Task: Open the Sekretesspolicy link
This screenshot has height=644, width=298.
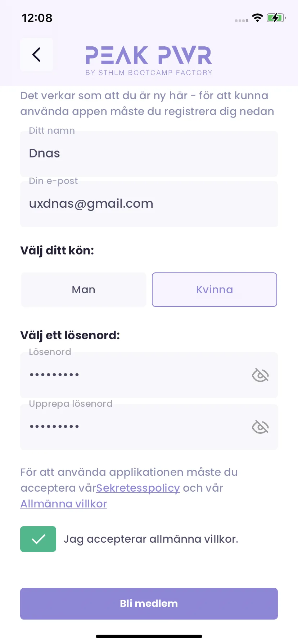Action: [138, 488]
